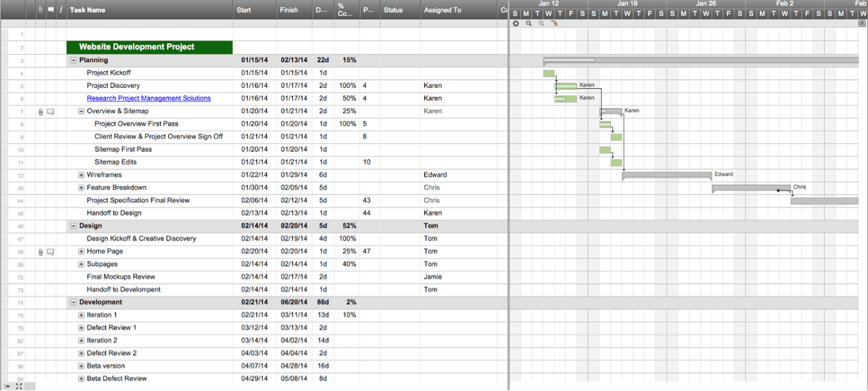Zoom out the Gantt timeline
This screenshot has height=391, width=868.
tap(529, 23)
